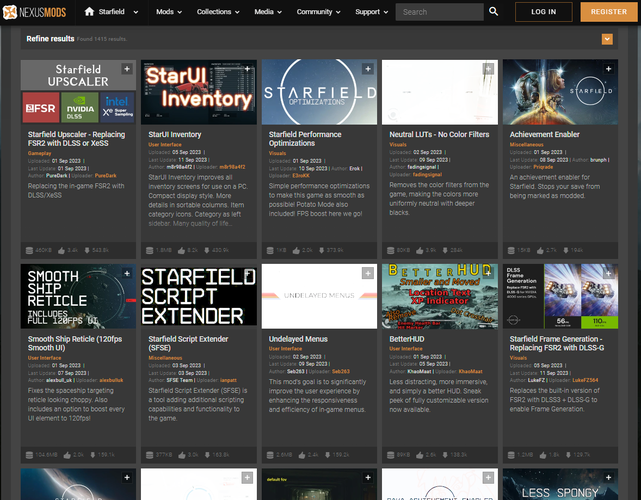Open the Support menu
The height and width of the screenshot is (500, 641).
point(372,12)
